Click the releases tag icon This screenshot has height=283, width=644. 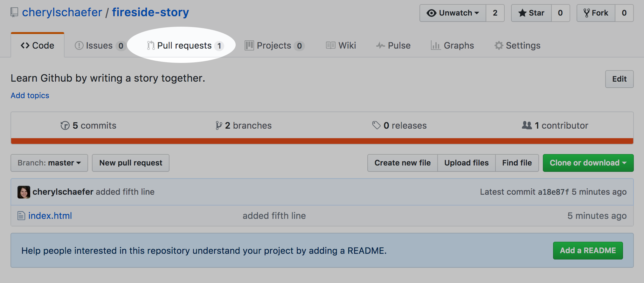coord(377,125)
